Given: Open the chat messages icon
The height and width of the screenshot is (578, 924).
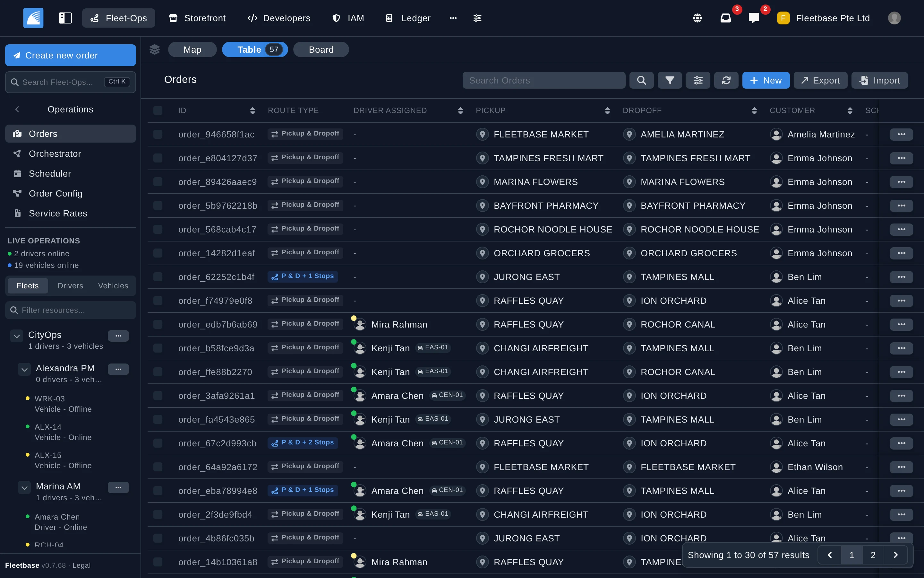Looking at the screenshot, I should coord(754,18).
